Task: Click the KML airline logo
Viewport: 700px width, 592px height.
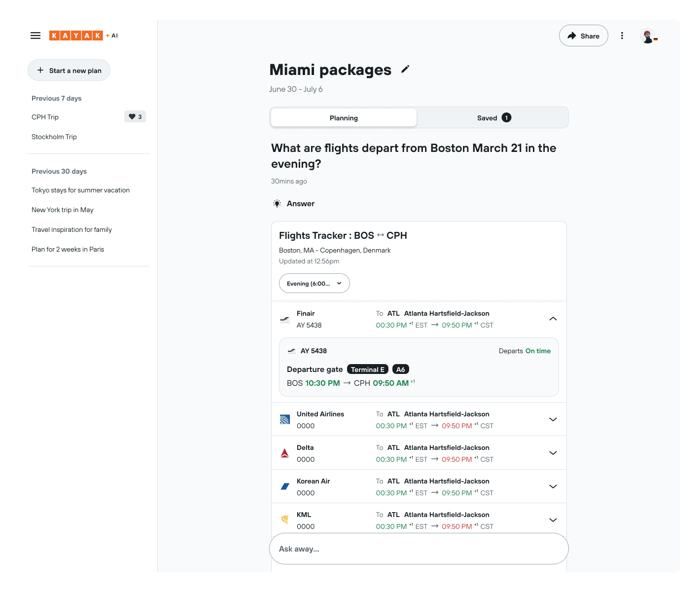Action: pyautogui.click(x=285, y=519)
